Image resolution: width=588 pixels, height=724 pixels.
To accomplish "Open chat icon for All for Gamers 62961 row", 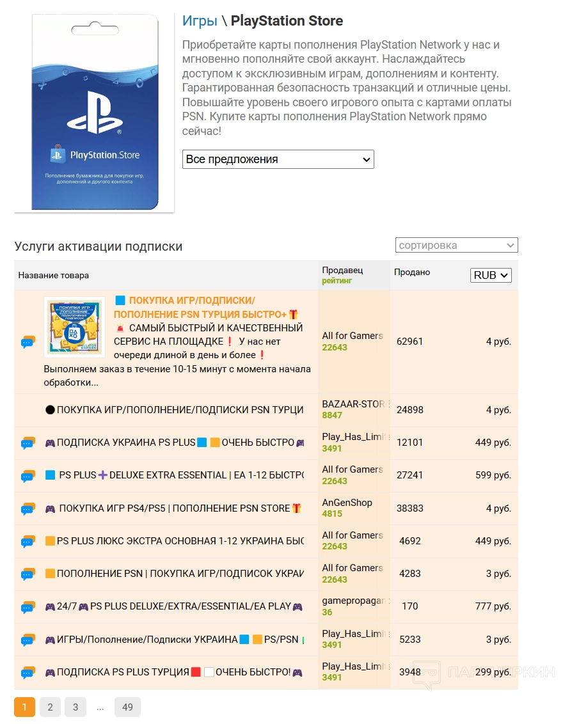I will [x=28, y=342].
